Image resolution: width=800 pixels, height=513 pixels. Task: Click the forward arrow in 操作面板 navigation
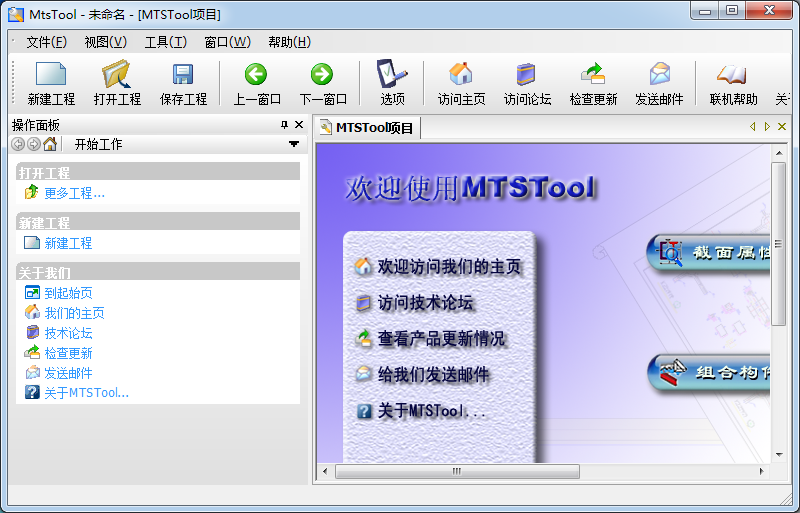tap(34, 144)
